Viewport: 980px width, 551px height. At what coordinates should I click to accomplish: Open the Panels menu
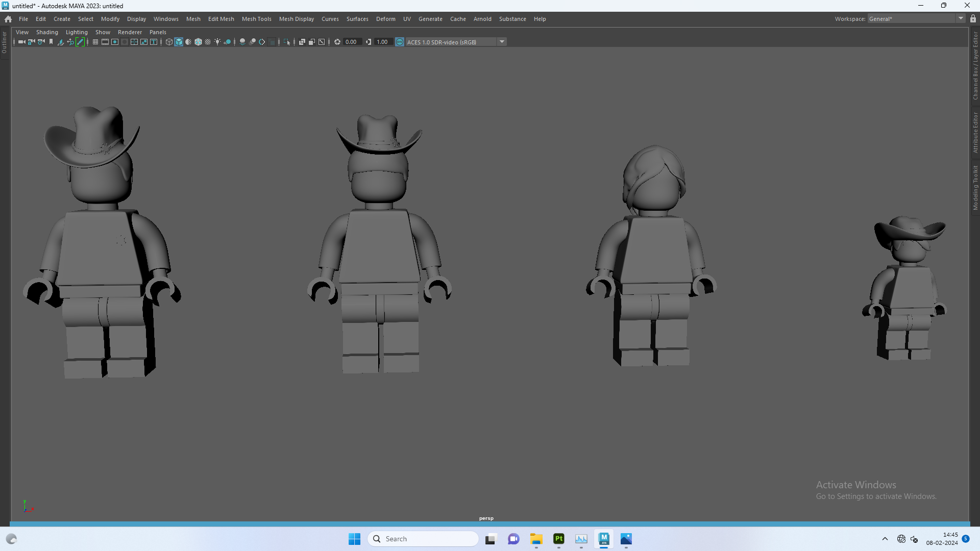(x=158, y=32)
